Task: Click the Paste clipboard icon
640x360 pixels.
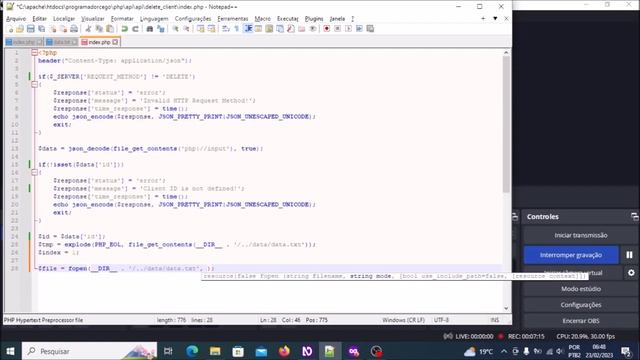Action: tap(110, 29)
